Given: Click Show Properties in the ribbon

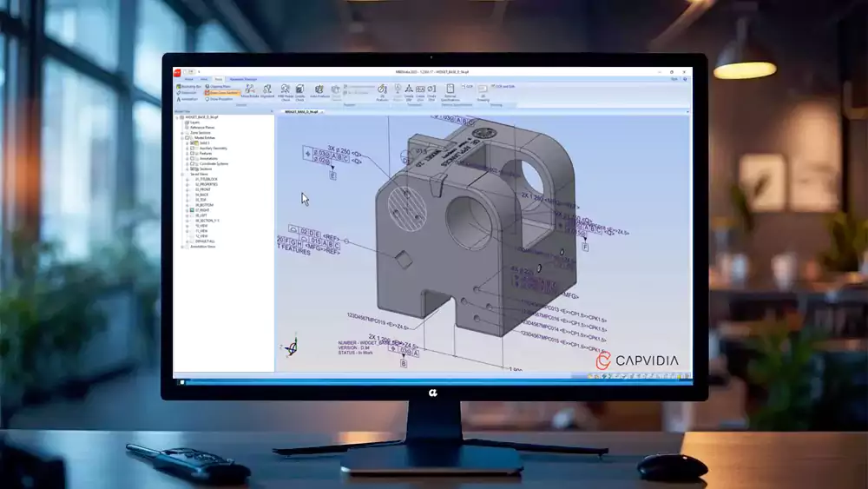Looking at the screenshot, I should pos(220,99).
